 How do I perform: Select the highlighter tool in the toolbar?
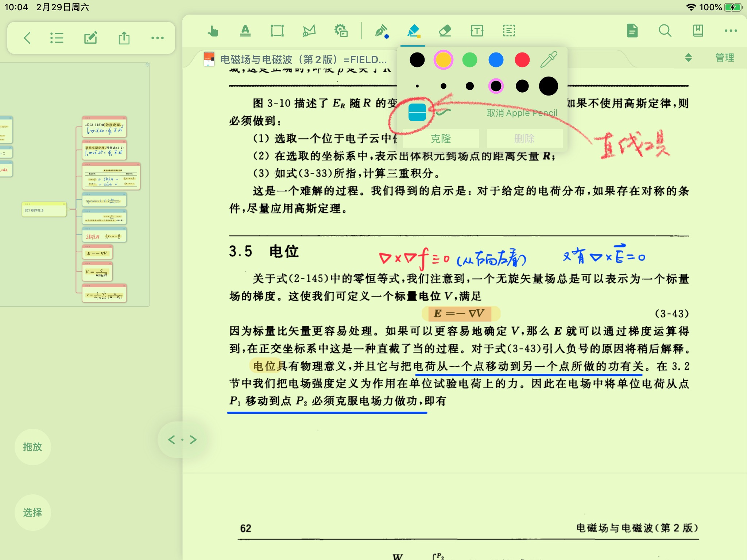coord(413,31)
